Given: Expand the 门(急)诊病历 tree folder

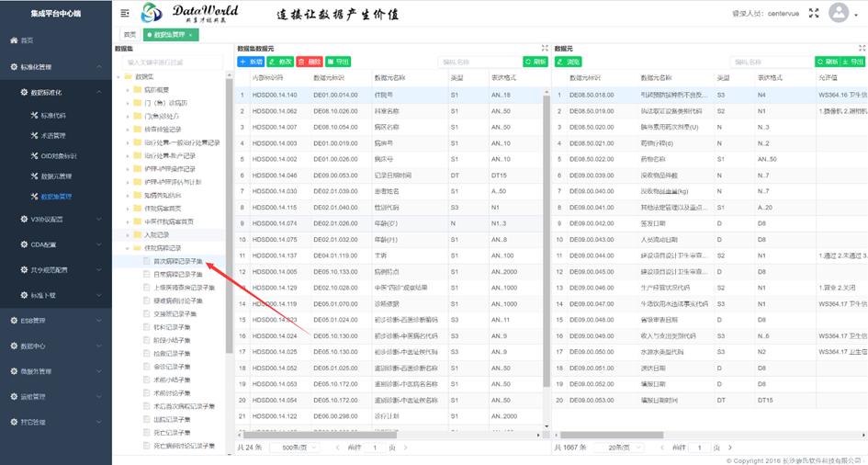Looking at the screenshot, I should pyautogui.click(x=128, y=103).
